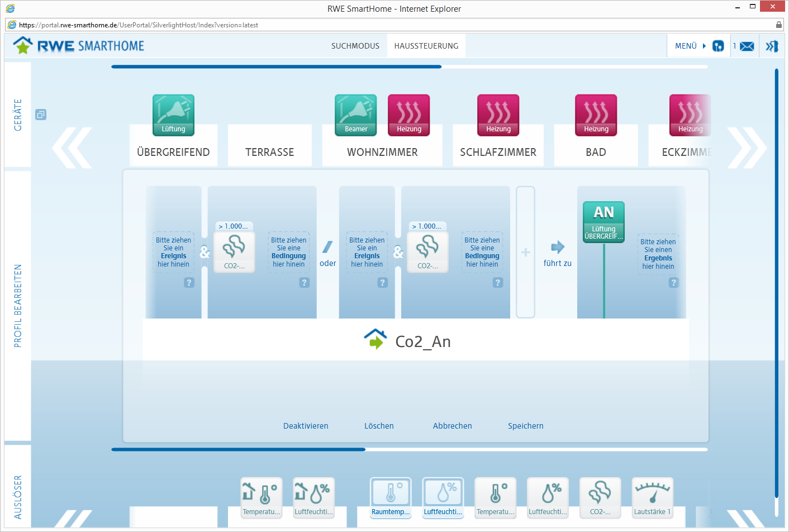Screen dimensions: 789x532
Task: Switch to the SUCHMODUS tab
Action: (x=355, y=46)
